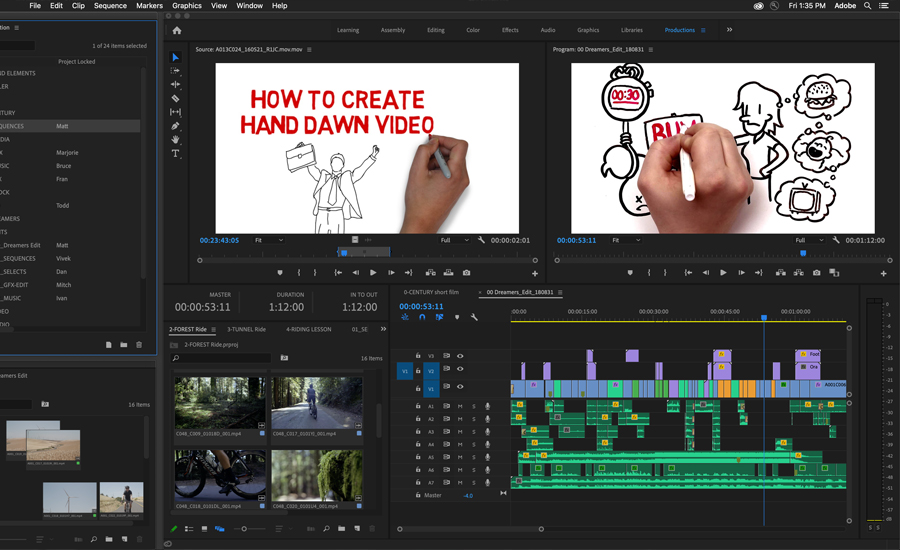Open Program monitor Fit zoom dropdown

[626, 240]
